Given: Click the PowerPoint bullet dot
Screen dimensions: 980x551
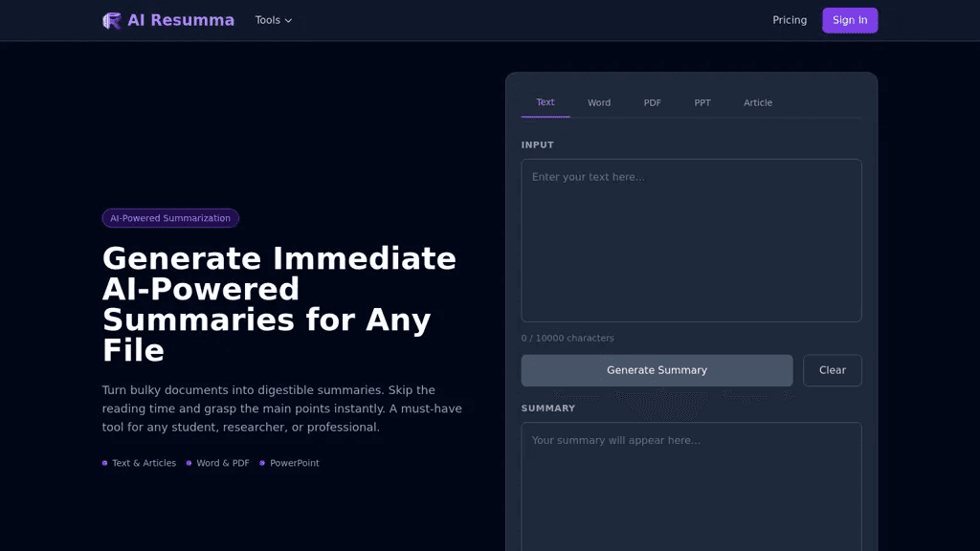Looking at the screenshot, I should coord(262,463).
